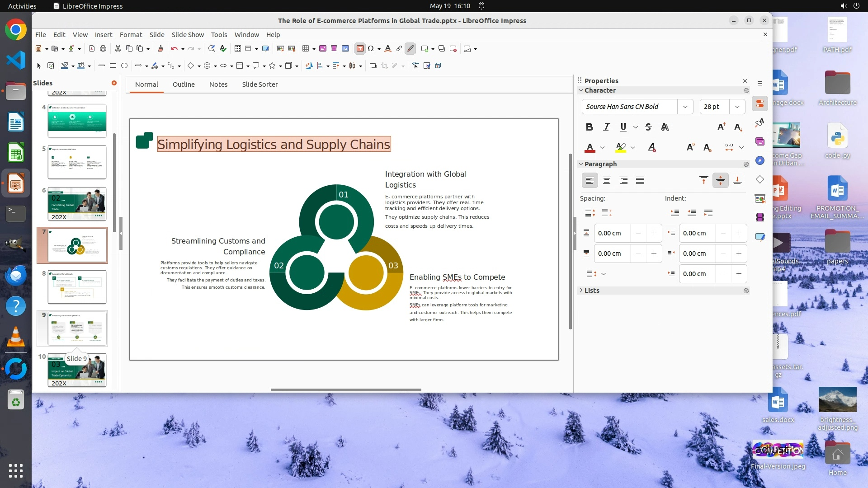Click the Strikethrough icon
The image size is (868, 488).
648,127
